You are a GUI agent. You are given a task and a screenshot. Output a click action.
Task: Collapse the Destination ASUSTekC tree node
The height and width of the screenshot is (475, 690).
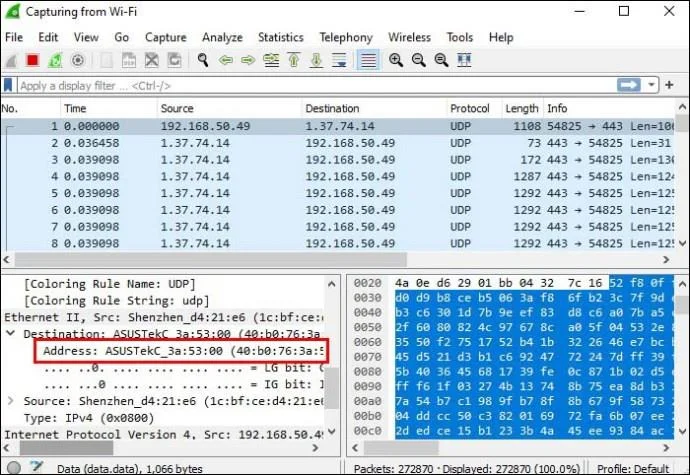point(11,333)
